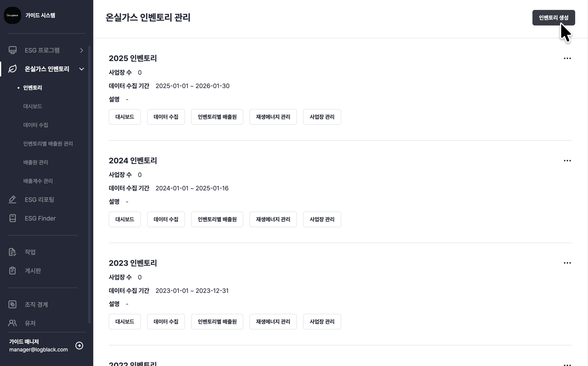Image resolution: width=588 pixels, height=366 pixels.
Task: Open the 2023 인벤토리 more options menu
Action: (567, 263)
